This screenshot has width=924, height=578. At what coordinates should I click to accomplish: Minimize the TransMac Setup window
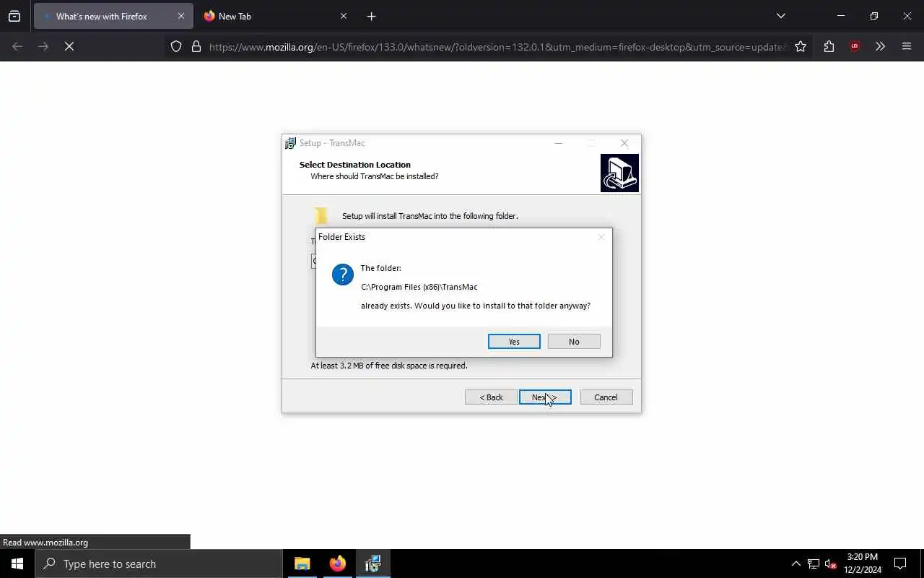[558, 143]
